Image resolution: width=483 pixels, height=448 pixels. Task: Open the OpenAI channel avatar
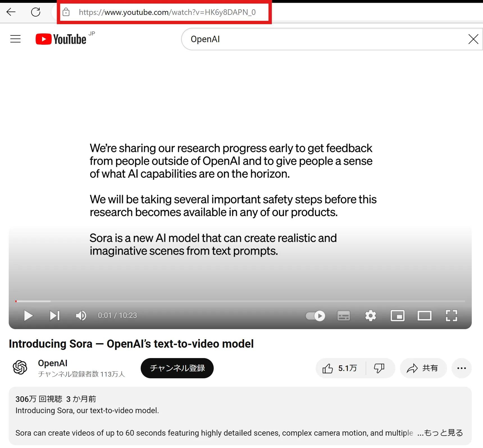(x=20, y=367)
